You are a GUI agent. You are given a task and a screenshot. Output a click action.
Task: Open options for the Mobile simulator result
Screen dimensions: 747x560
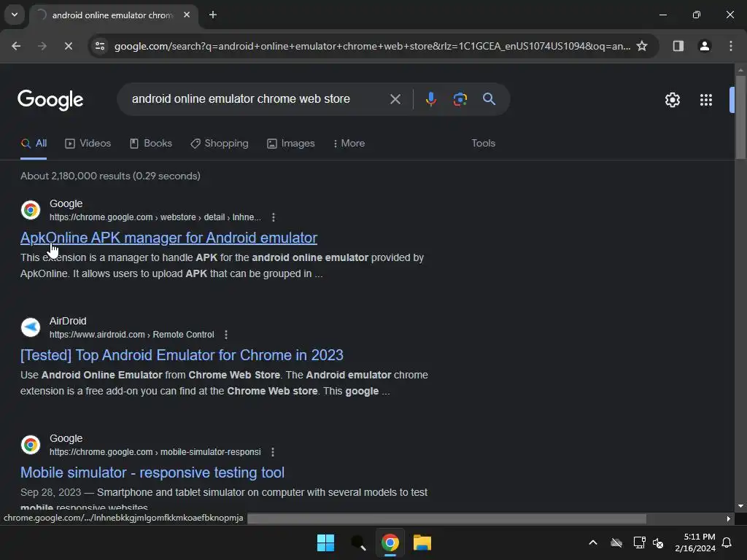[x=273, y=452]
